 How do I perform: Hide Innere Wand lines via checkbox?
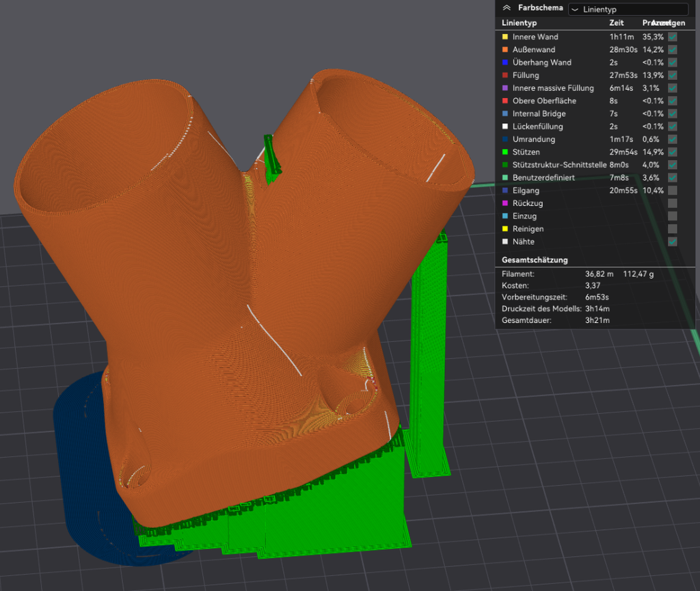point(673,37)
